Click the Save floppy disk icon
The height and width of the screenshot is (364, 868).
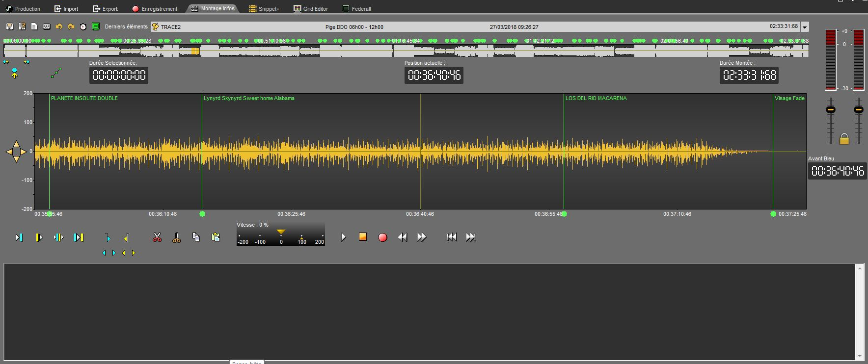pos(9,26)
